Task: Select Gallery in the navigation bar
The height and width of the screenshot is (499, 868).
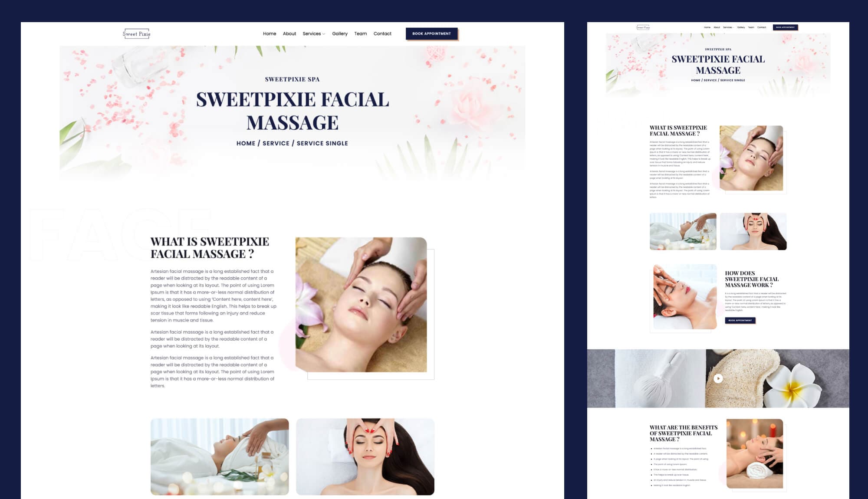Action: [x=340, y=33]
